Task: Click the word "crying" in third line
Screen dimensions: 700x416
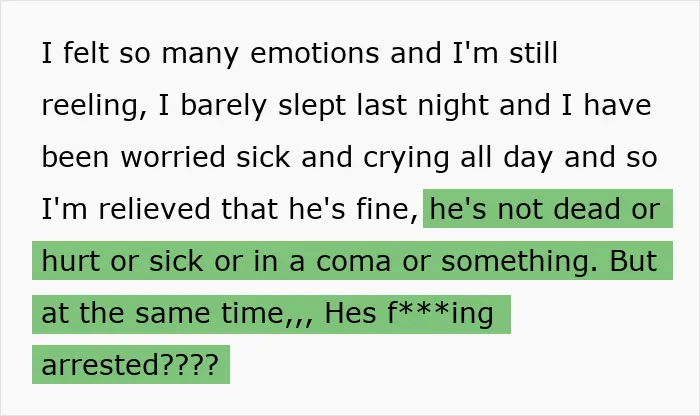Action: 407,159
